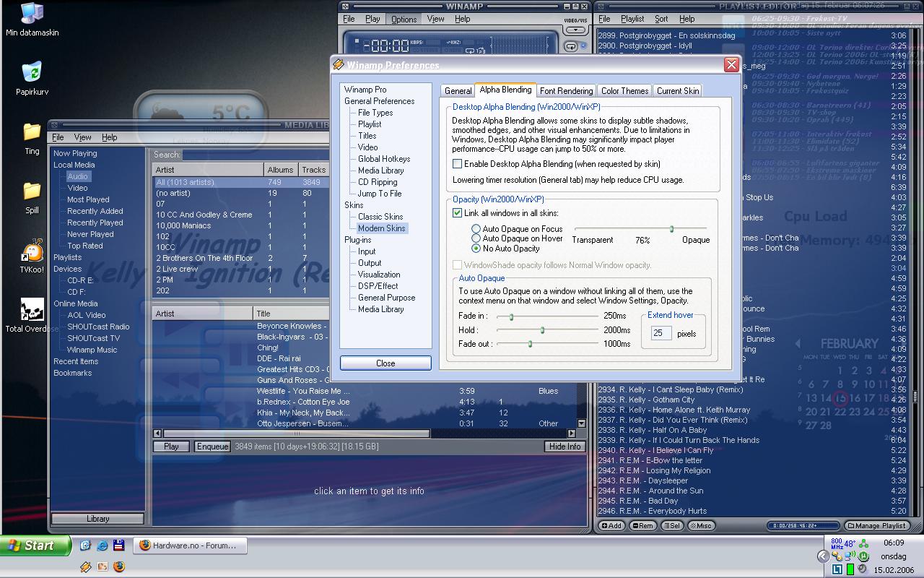
Task: Click the Fade in slider handle
Action: tap(511, 316)
